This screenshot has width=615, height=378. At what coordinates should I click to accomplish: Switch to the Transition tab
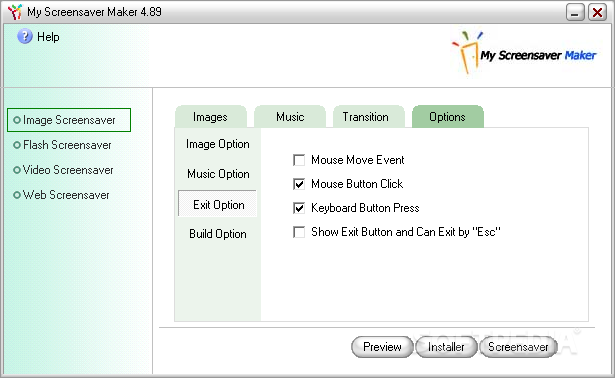[x=369, y=116]
